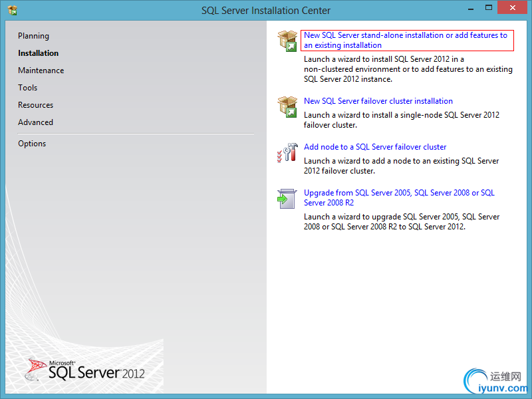Open the Options section
The image size is (532, 399).
coord(32,144)
